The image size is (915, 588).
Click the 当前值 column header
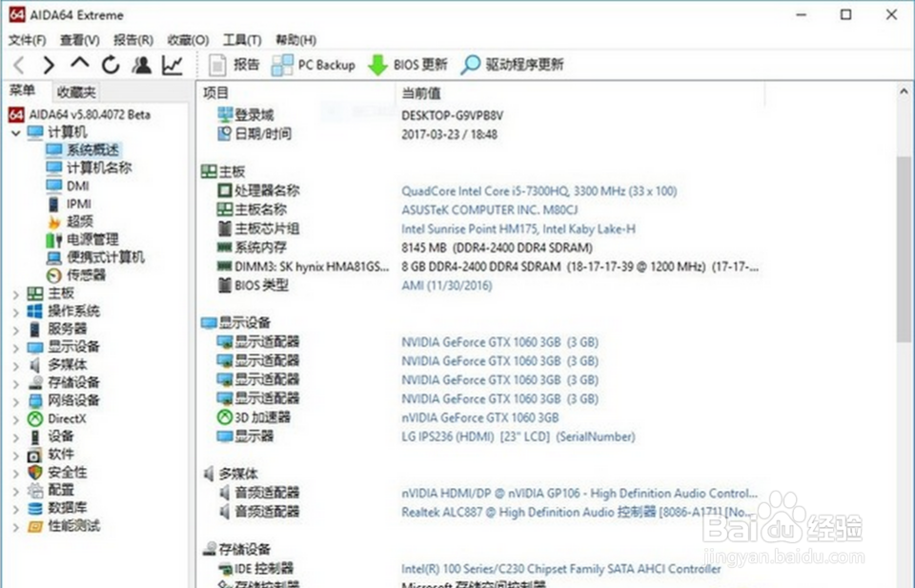click(580, 93)
